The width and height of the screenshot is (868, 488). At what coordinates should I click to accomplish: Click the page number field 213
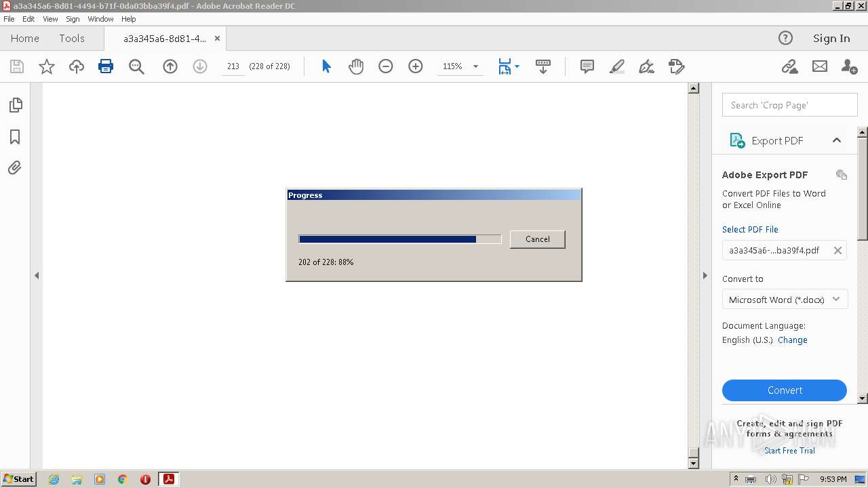(x=233, y=66)
